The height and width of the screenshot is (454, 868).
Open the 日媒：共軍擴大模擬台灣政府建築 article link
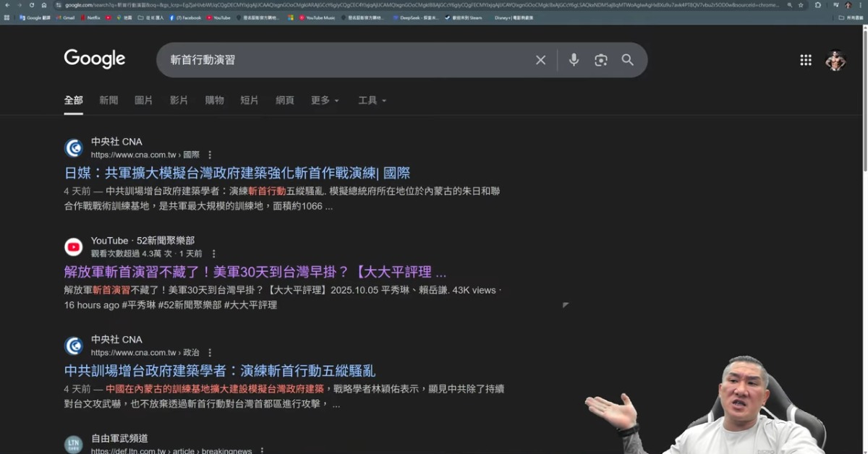click(237, 173)
